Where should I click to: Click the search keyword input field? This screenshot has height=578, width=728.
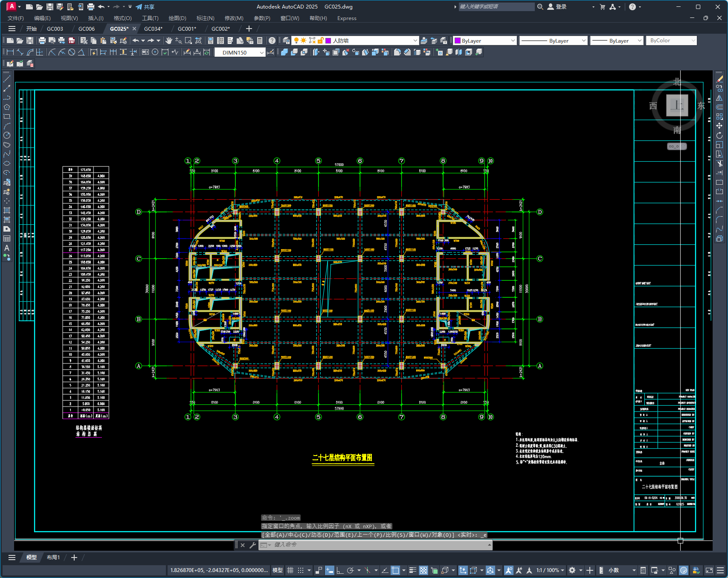coord(496,7)
